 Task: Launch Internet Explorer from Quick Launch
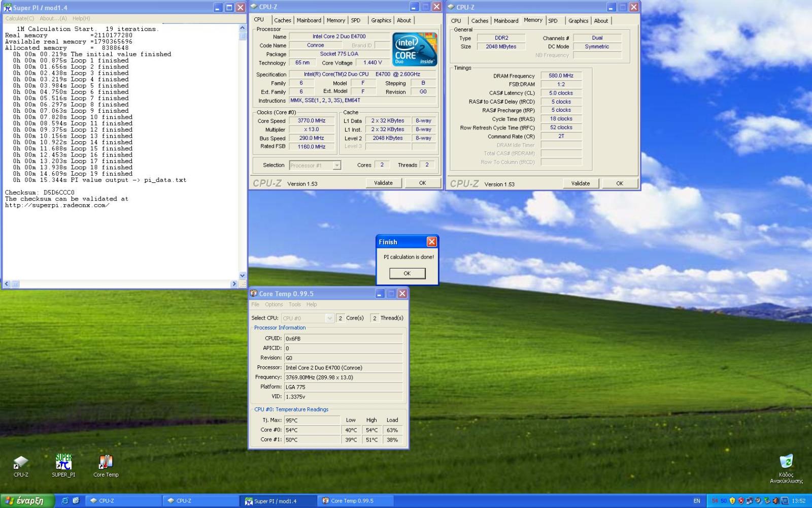(x=65, y=500)
